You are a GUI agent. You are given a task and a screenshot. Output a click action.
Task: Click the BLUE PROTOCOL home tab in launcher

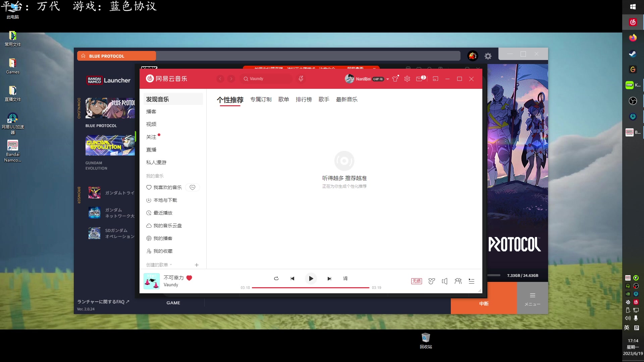(116, 56)
